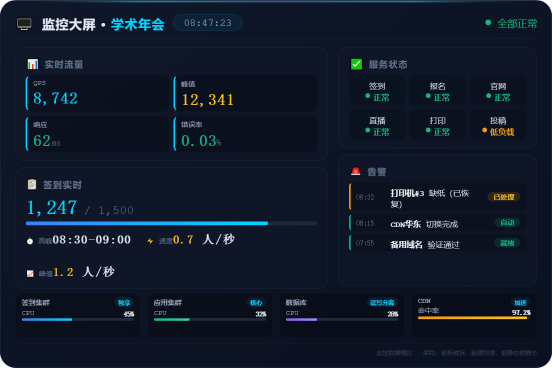Click the monitor icon beside 监控大屏

[24, 24]
